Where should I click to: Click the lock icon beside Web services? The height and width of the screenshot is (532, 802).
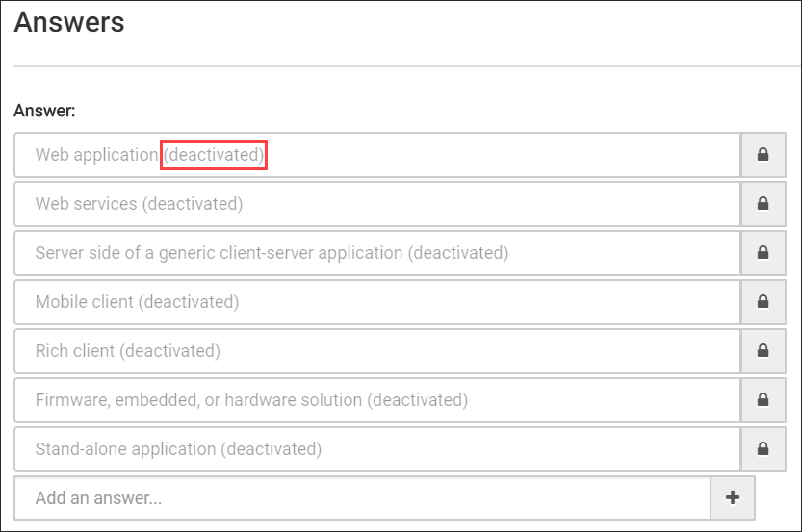[x=763, y=204]
